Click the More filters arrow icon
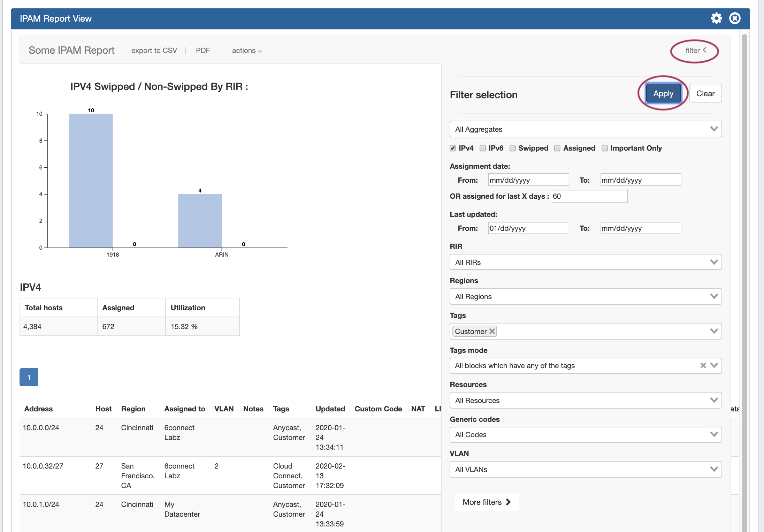 508,502
